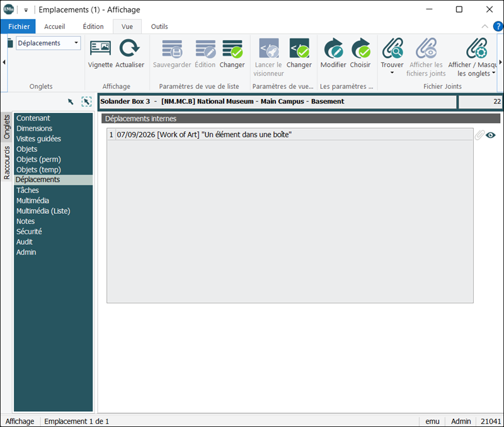Click status bar text "Emplacement 1 de 1"
Image resolution: width=504 pixels, height=427 pixels.
point(76,421)
